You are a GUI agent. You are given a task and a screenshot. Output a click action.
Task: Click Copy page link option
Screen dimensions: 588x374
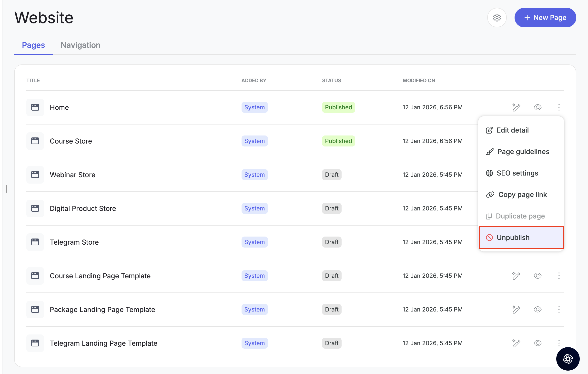coord(522,195)
